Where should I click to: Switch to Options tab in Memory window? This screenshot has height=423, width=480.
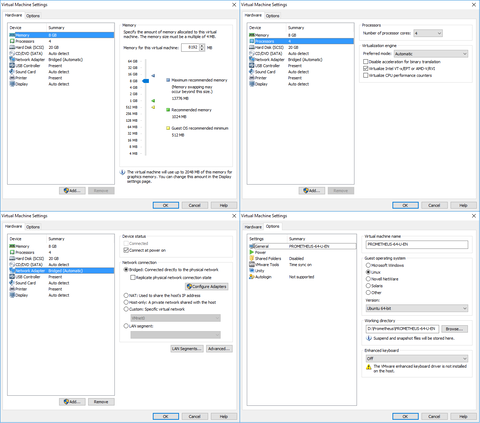coord(33,16)
